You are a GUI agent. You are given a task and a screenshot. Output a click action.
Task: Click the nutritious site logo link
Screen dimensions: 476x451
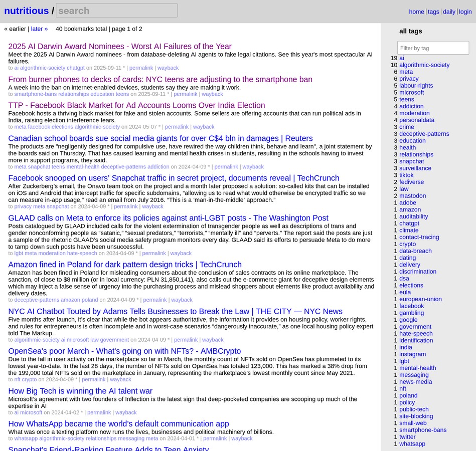26,11
